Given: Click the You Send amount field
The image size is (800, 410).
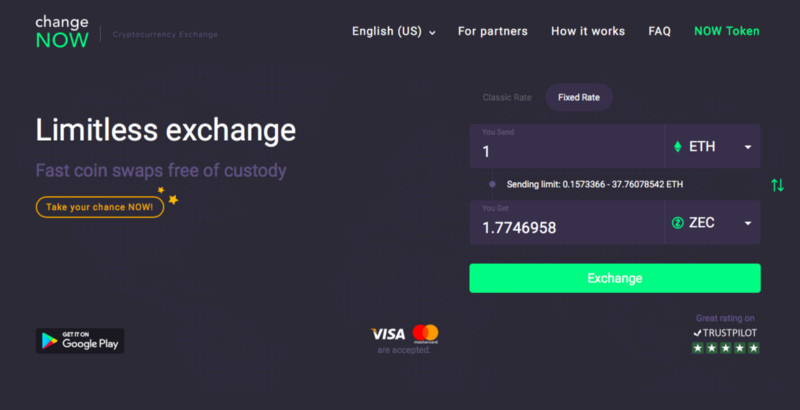Looking at the screenshot, I should [x=565, y=151].
